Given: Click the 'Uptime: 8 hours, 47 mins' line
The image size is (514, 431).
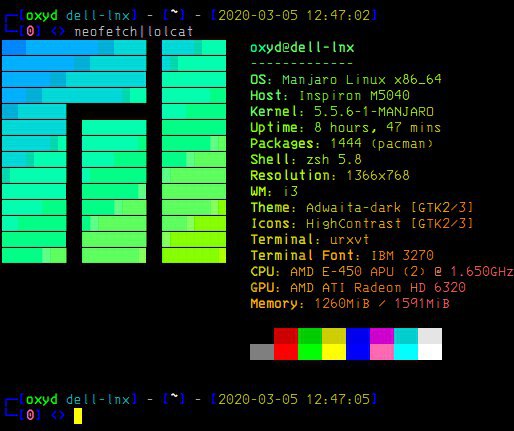Looking at the screenshot, I should coord(346,128).
